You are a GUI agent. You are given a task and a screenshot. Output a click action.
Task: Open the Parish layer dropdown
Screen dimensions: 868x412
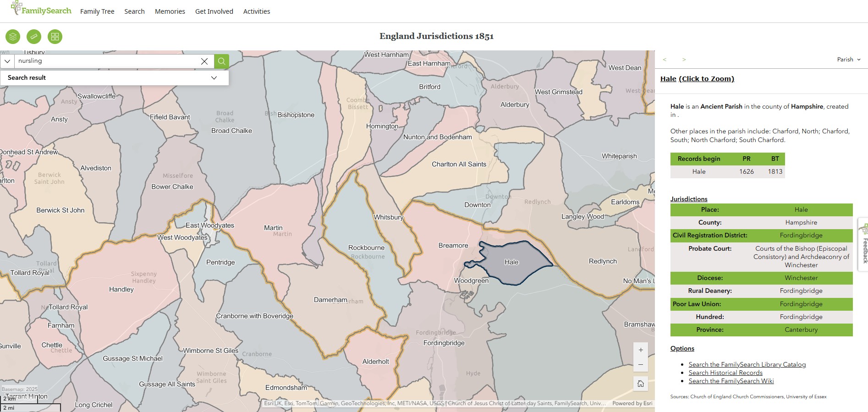pos(849,60)
